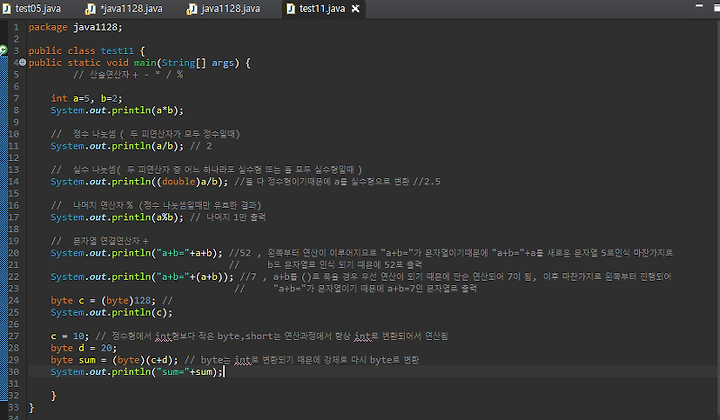Click the Java file icon on *java1128.java tab
Screen dimensions: 720x420
pyautogui.click(x=90, y=9)
